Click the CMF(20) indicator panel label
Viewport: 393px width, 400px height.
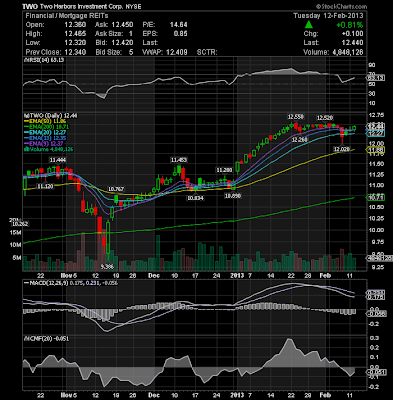point(46,339)
